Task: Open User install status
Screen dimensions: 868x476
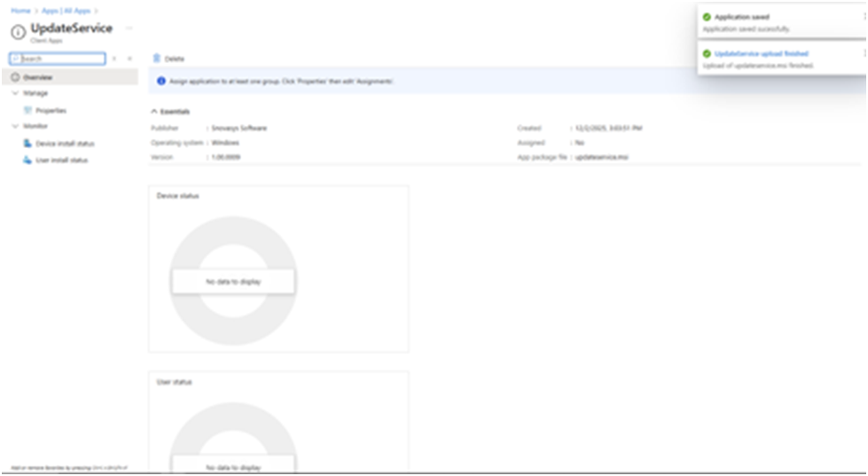Action: tap(61, 160)
